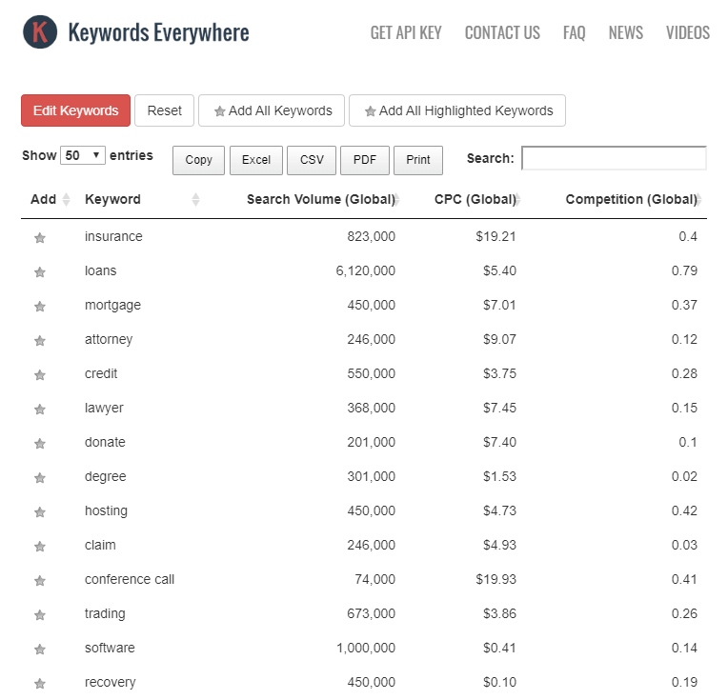Screen dimensions: 728x700
Task: Click the 1,000,000 search volume value
Action: click(x=366, y=648)
